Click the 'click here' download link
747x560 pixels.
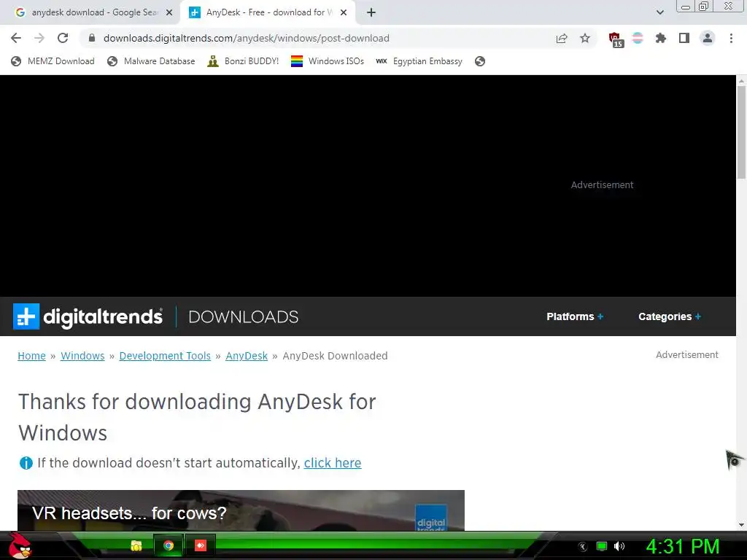[x=333, y=463]
